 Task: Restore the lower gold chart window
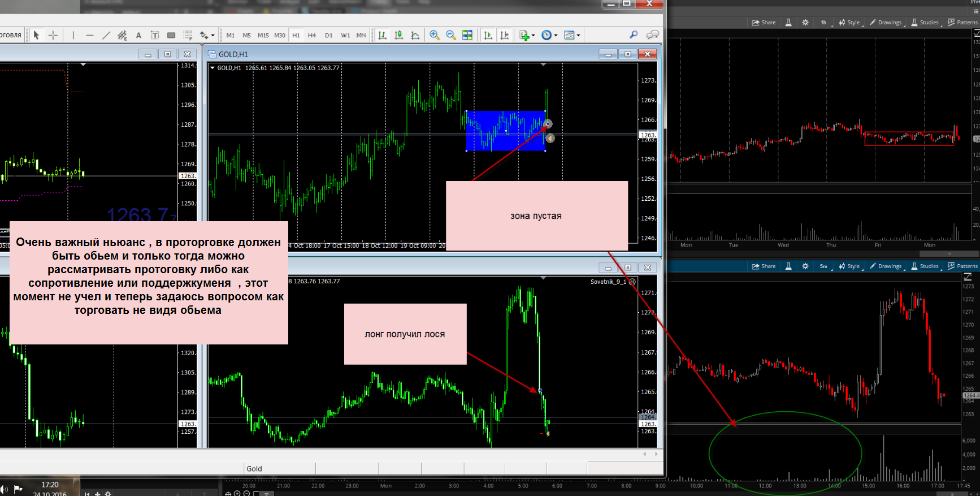click(628, 268)
